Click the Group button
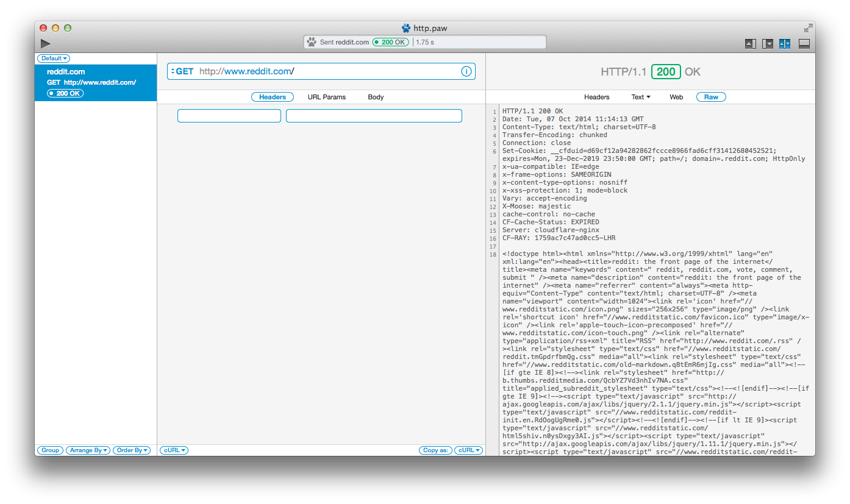Viewport: 850px width, 504px height. click(50, 450)
